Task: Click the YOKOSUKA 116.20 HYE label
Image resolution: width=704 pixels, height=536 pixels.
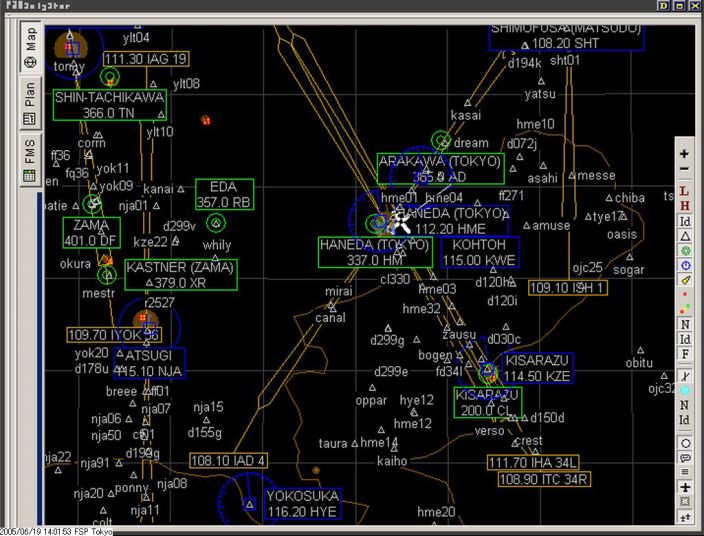Action: coord(303,504)
